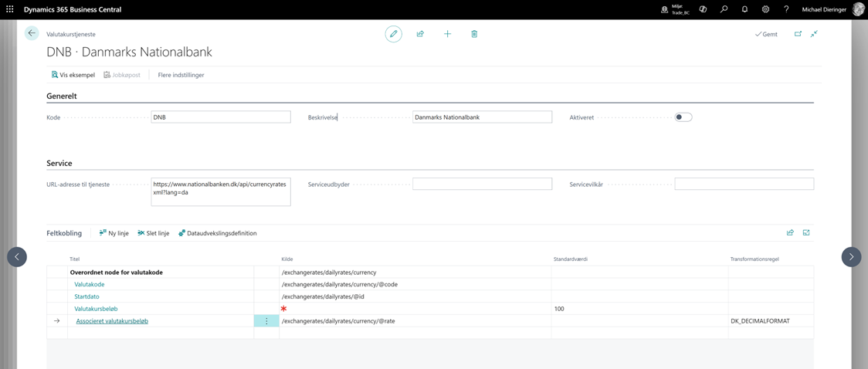Open page in new window icon
Viewport: 868px width, 369px height.
pyautogui.click(x=798, y=34)
